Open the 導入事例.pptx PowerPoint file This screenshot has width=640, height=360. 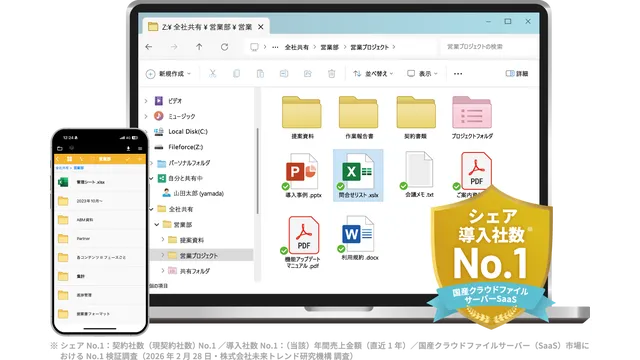(x=302, y=176)
